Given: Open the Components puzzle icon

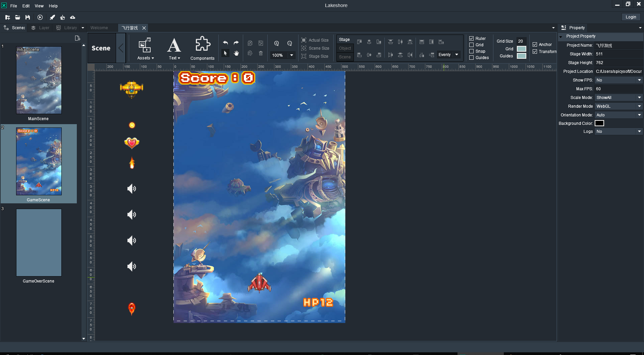Looking at the screenshot, I should [x=203, y=49].
